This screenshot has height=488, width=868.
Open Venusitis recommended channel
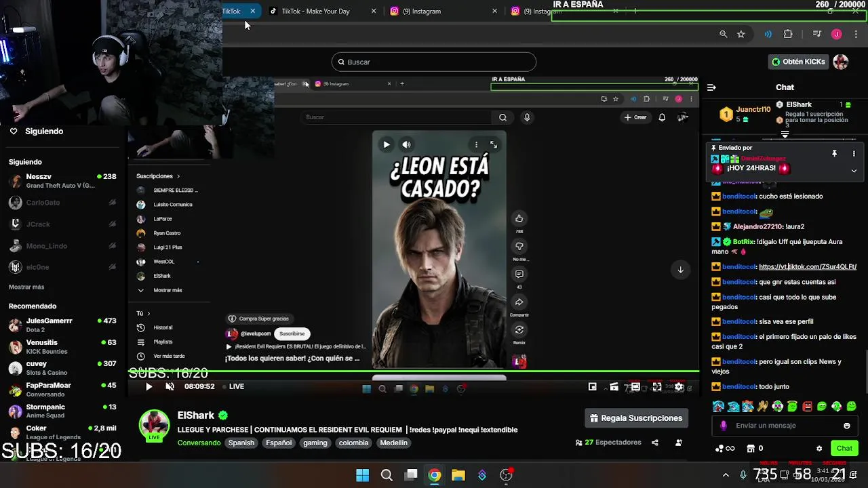pyautogui.click(x=63, y=347)
